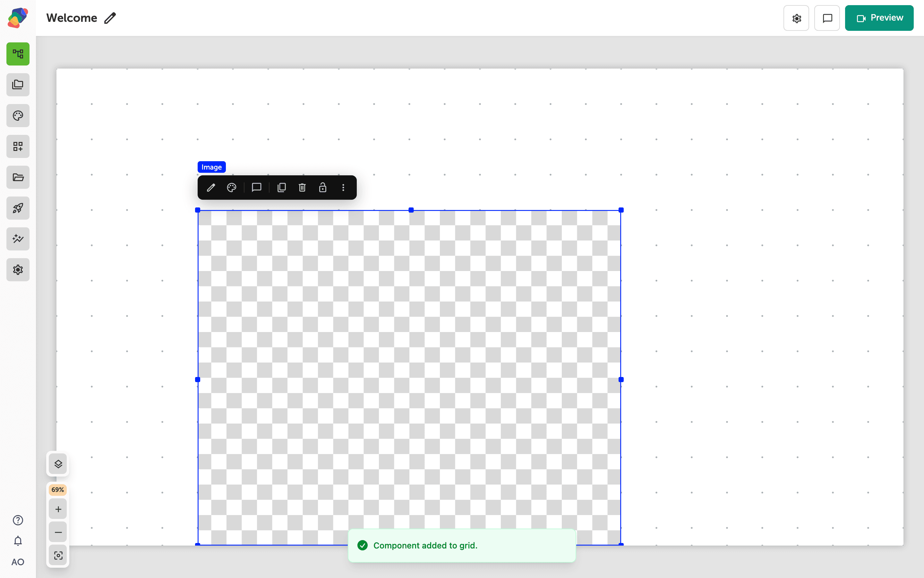Click the Image component label tag

click(x=211, y=167)
